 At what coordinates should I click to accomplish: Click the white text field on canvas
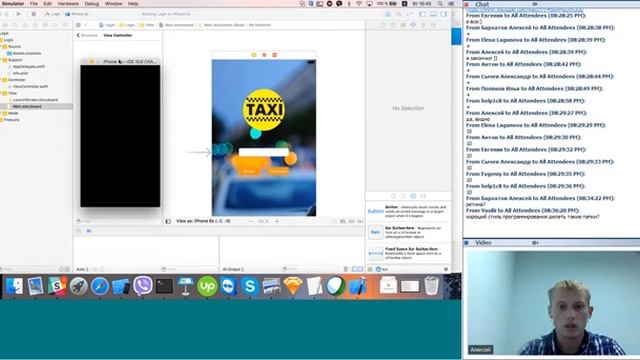pos(263,152)
